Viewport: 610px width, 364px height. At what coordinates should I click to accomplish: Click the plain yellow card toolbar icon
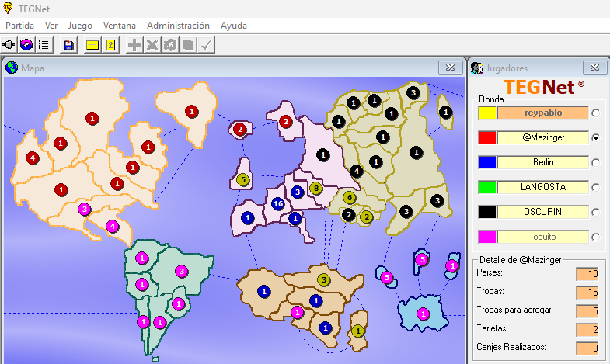coord(92,45)
